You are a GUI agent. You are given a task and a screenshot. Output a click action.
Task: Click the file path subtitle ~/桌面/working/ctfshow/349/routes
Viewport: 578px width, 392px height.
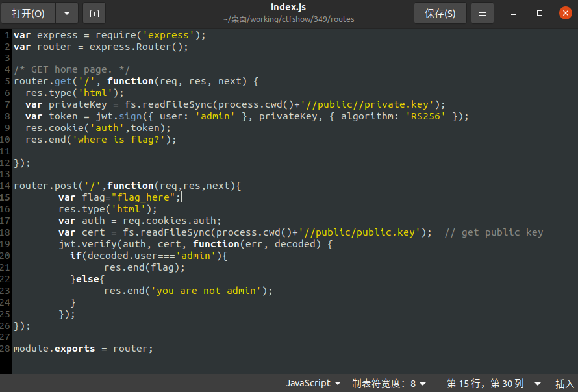coord(288,19)
